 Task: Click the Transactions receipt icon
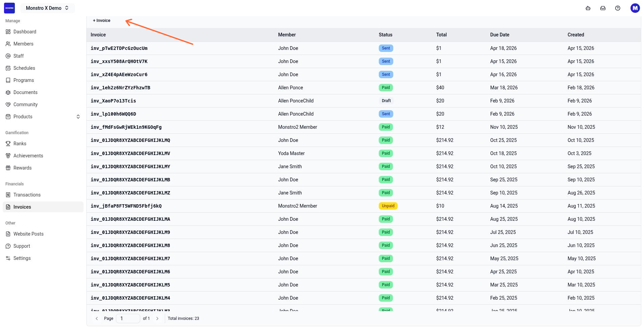pos(8,195)
